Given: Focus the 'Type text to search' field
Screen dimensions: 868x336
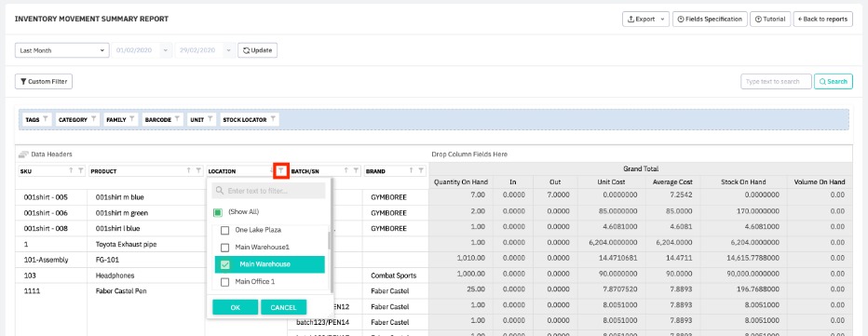Looking at the screenshot, I should pyautogui.click(x=776, y=81).
